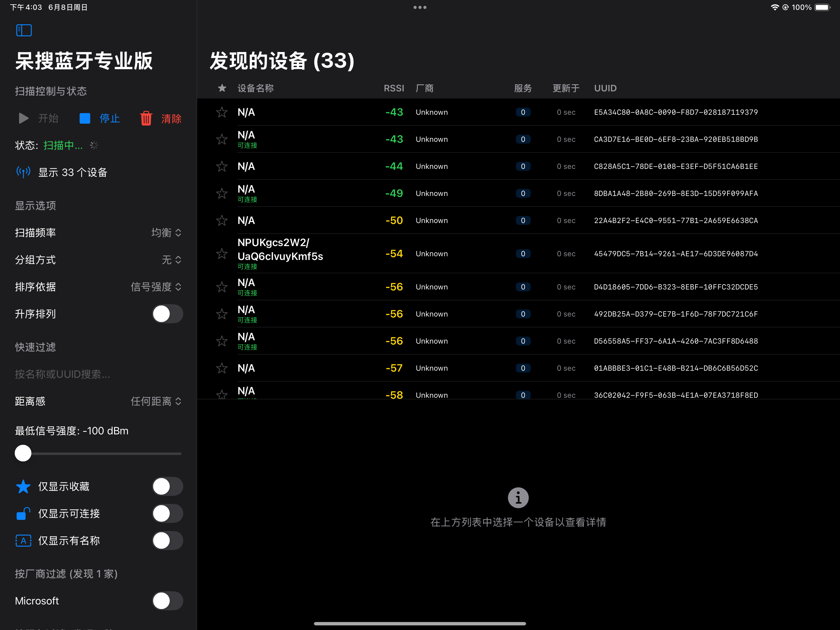Toggle 升序排列 ascending sort switch
Viewport: 840px width, 630px height.
coord(168,314)
